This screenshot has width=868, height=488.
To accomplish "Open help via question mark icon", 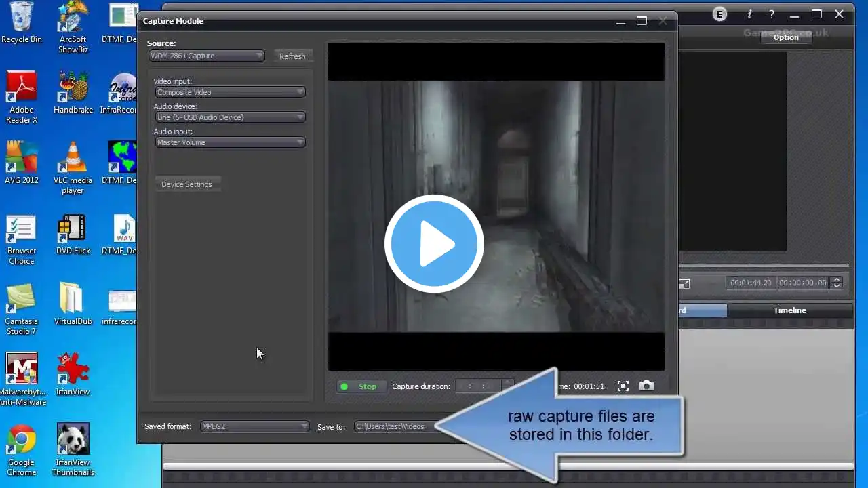I will coord(771,14).
